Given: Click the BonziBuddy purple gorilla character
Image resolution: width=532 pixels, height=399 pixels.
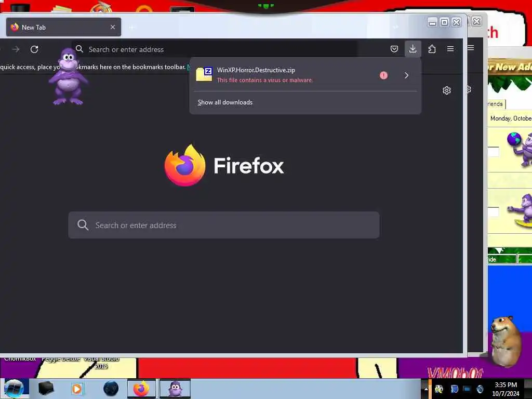Looking at the screenshot, I should [68, 77].
